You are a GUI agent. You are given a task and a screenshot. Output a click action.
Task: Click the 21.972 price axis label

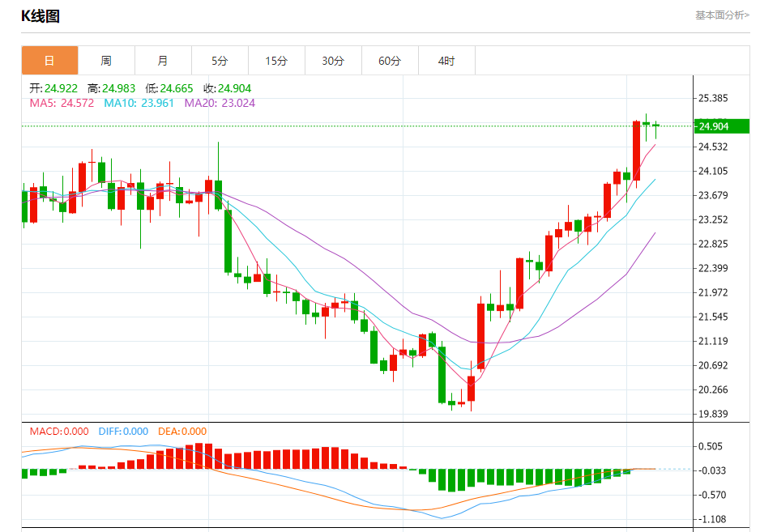click(713, 292)
